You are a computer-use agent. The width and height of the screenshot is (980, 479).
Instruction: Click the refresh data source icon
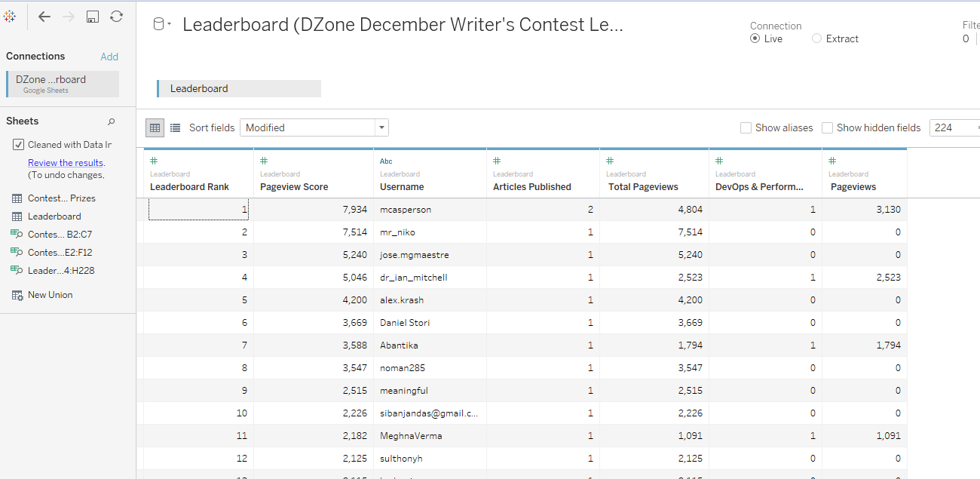[116, 17]
